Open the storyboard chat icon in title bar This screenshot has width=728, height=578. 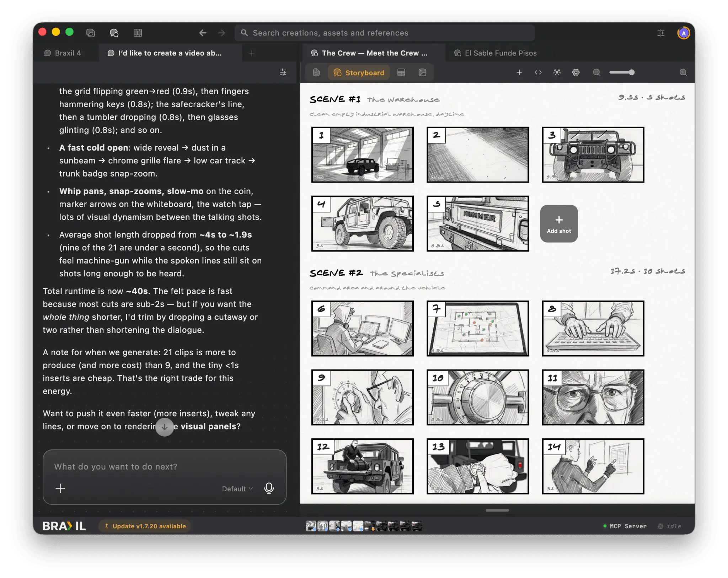point(114,33)
